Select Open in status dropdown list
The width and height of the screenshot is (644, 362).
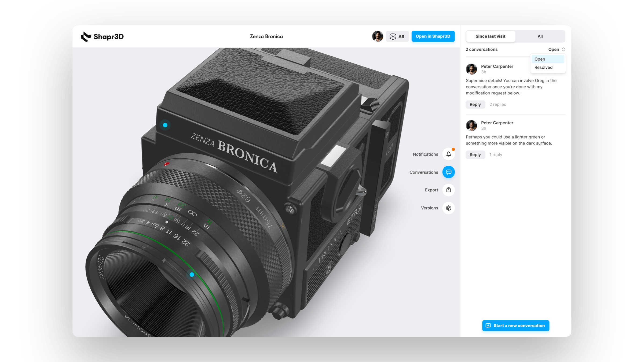click(x=548, y=59)
